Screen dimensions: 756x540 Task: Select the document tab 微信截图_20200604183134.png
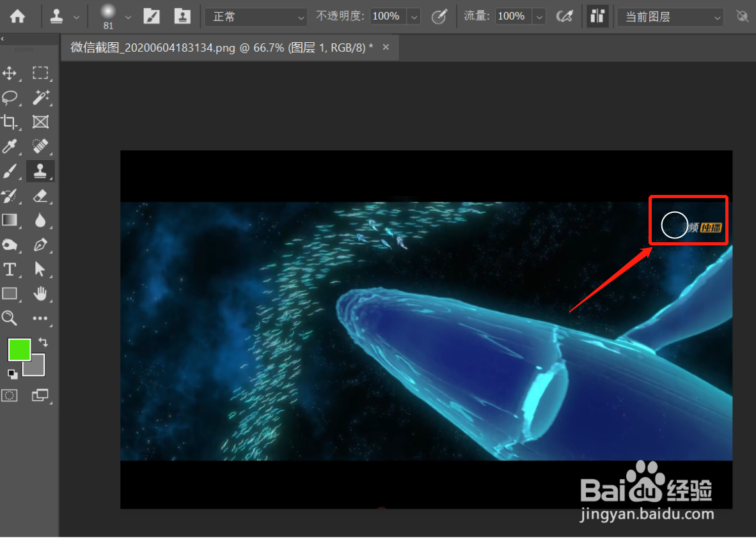tap(222, 48)
